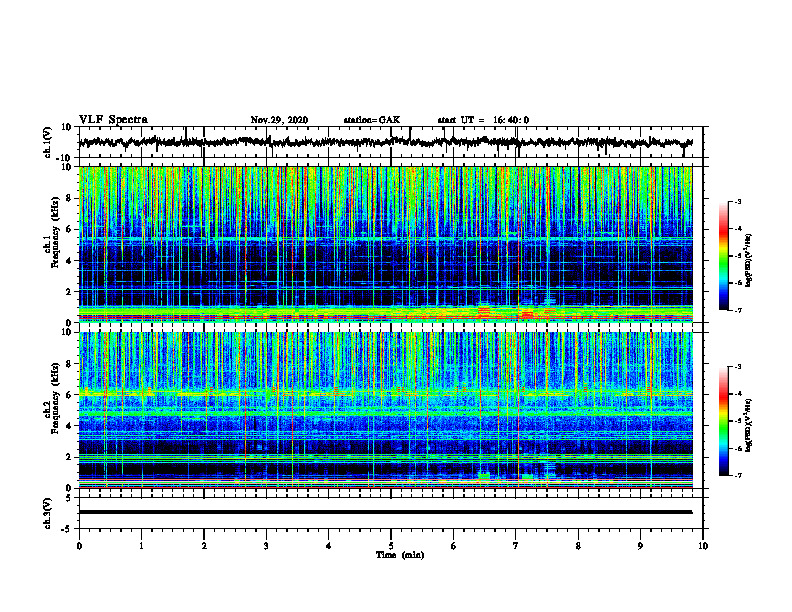Click the "-3" label on ch.1 color bar
This screenshot has width=792, height=612.
(x=737, y=201)
